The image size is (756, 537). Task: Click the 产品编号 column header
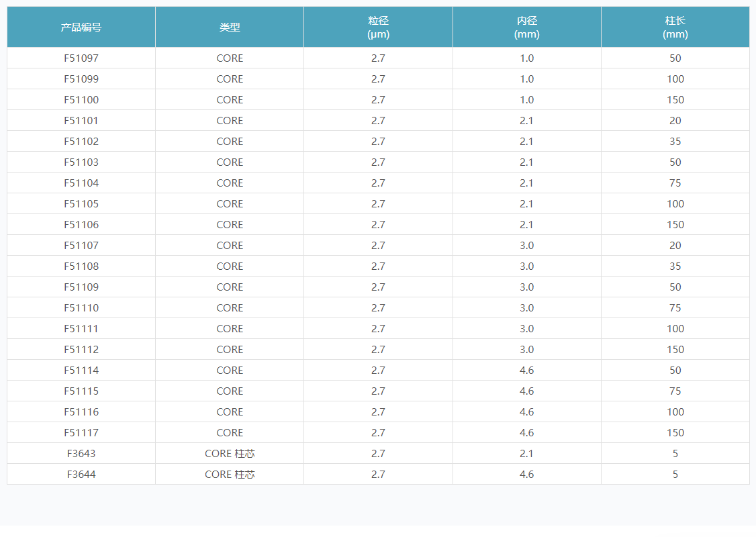click(81, 27)
